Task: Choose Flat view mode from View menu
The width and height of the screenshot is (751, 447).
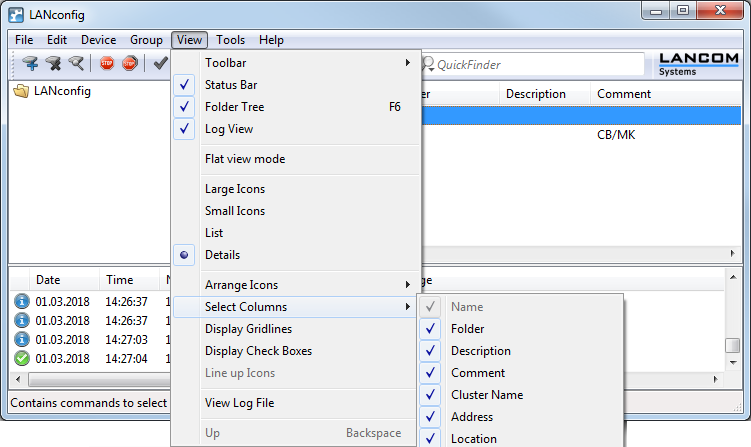Action: point(244,159)
